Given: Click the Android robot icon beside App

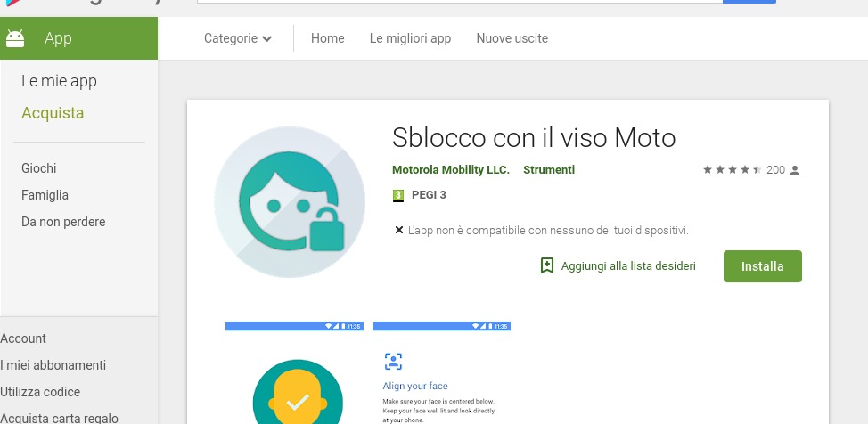Looking at the screenshot, I should pyautogui.click(x=15, y=38).
